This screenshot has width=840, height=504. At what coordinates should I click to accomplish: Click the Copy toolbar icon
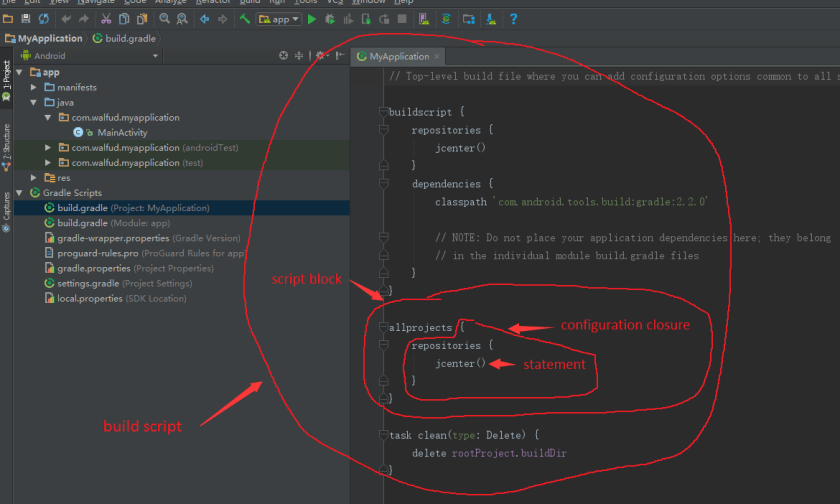pos(124,19)
